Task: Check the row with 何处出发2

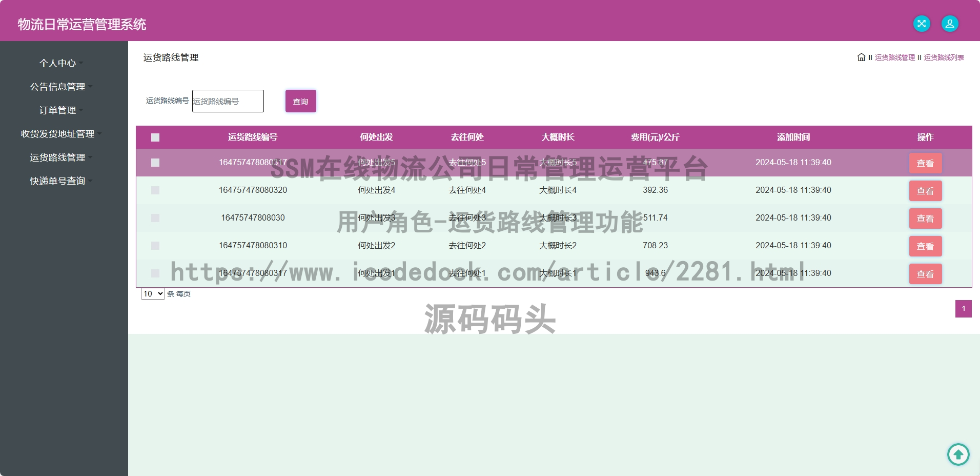Action: pyautogui.click(x=155, y=246)
